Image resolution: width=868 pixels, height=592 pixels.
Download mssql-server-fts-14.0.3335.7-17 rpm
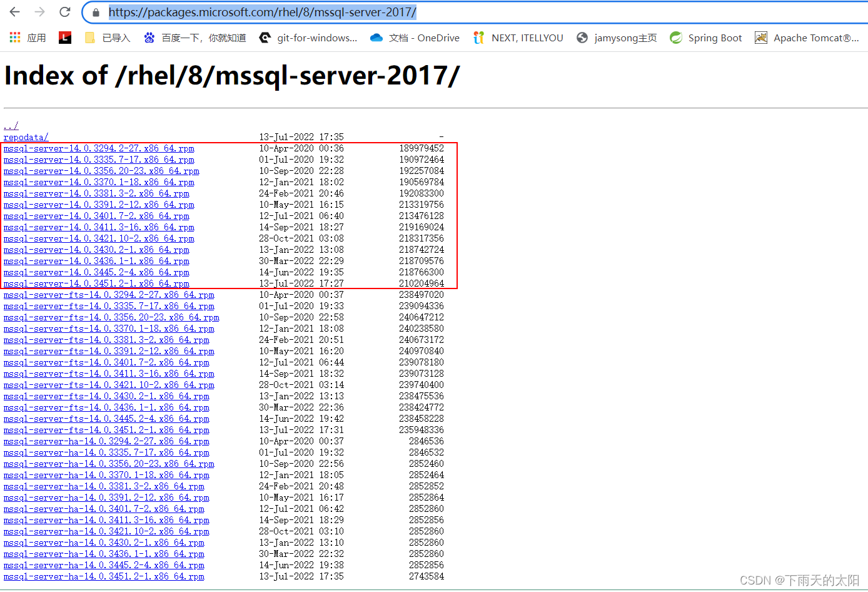coord(109,306)
